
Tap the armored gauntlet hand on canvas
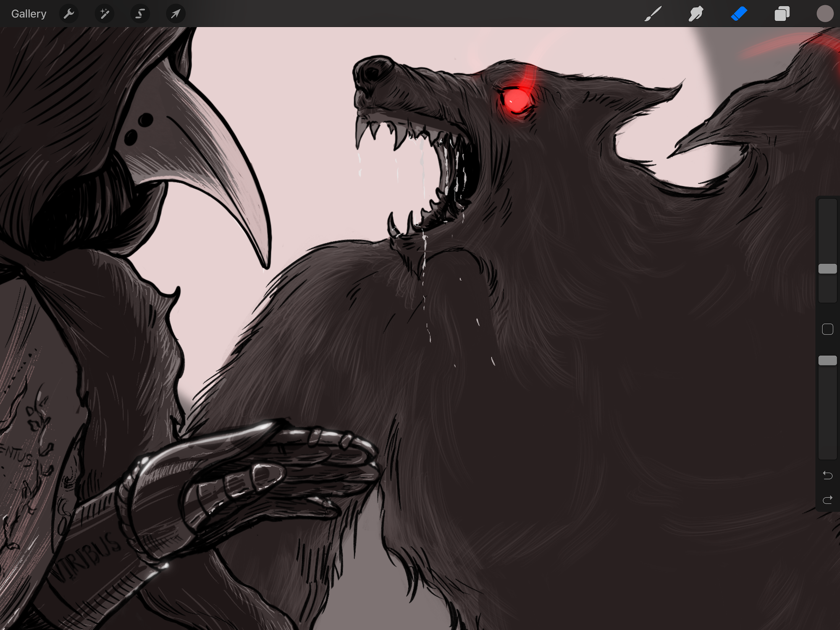(x=252, y=475)
